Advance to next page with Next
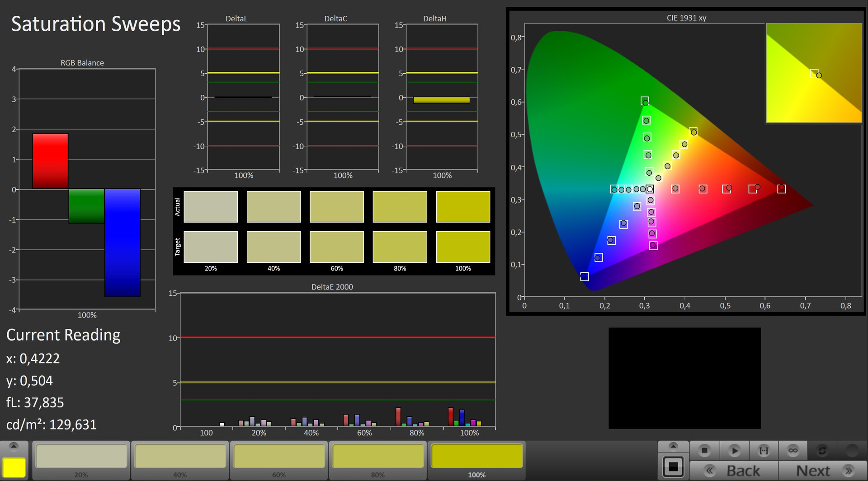868x481 pixels. [822, 471]
